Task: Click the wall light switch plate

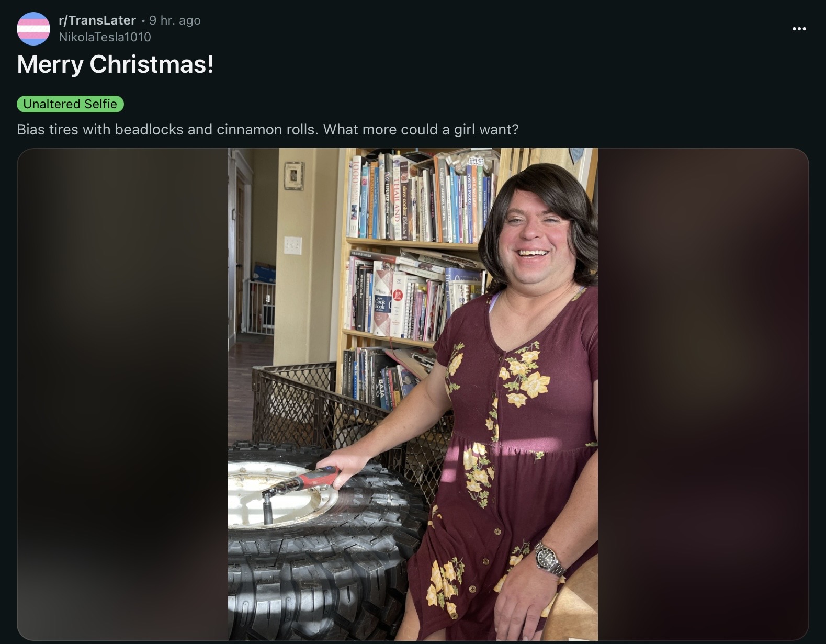Action: 292,245
